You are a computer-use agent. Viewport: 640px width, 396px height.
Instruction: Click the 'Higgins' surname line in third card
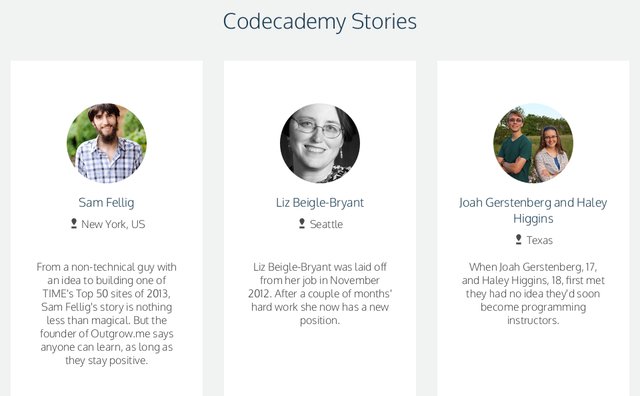533,218
